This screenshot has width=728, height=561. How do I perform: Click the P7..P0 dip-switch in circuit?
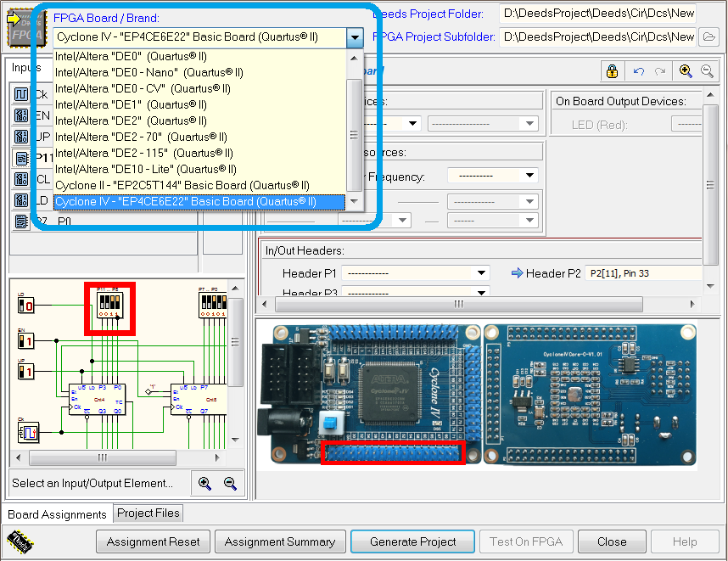213,305
